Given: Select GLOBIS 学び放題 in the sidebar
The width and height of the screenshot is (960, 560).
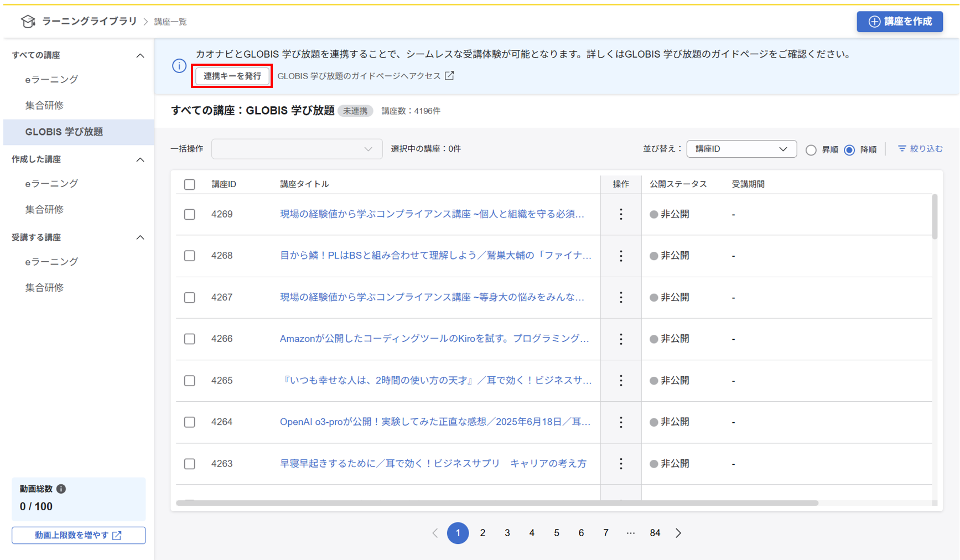Looking at the screenshot, I should (64, 132).
